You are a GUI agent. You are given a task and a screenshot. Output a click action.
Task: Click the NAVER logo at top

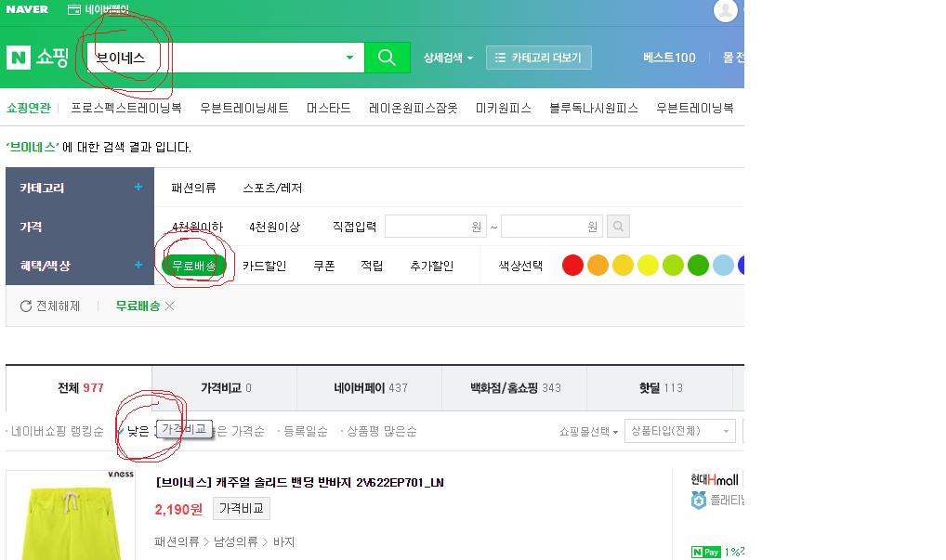tap(27, 9)
